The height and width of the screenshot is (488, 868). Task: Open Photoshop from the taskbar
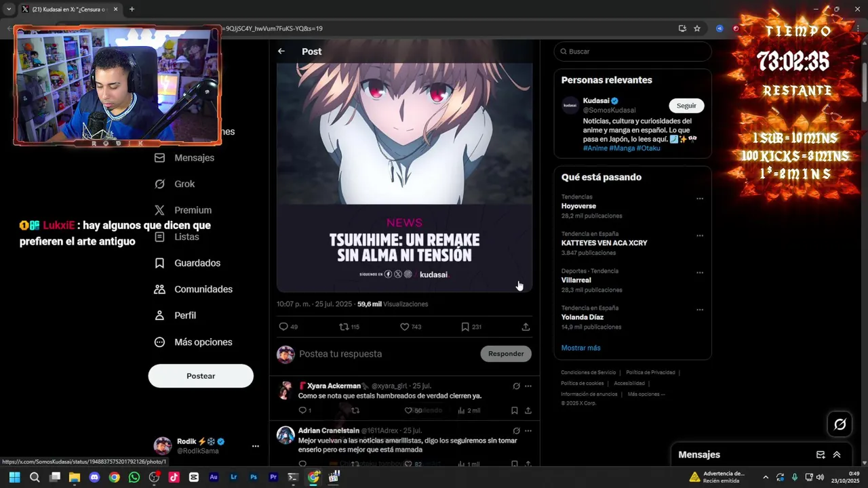(x=254, y=477)
